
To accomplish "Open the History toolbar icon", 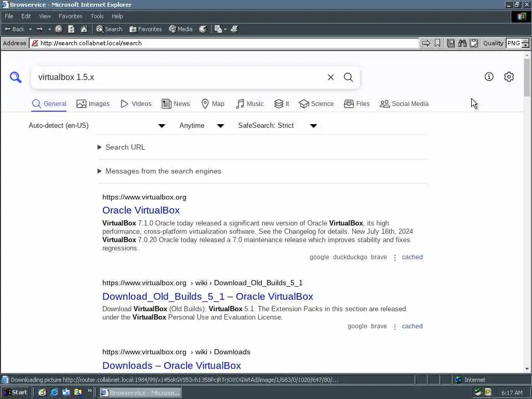I will click(x=203, y=29).
